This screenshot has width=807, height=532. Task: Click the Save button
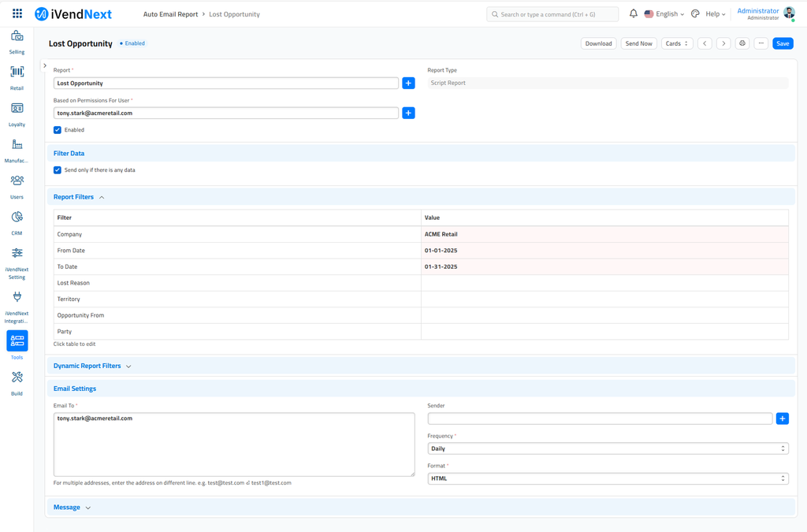[x=782, y=43]
